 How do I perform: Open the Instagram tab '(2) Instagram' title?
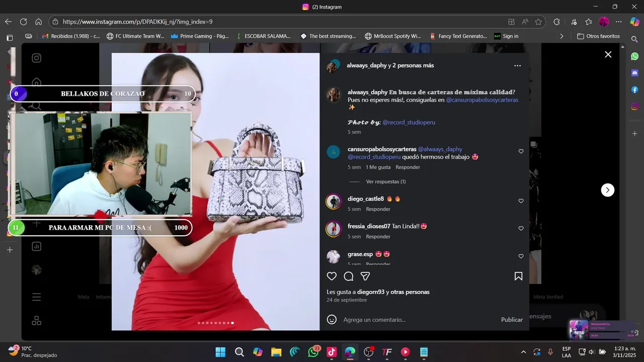click(322, 7)
